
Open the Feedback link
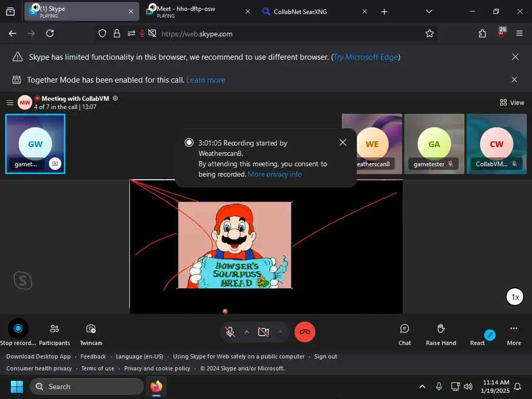[x=94, y=356]
